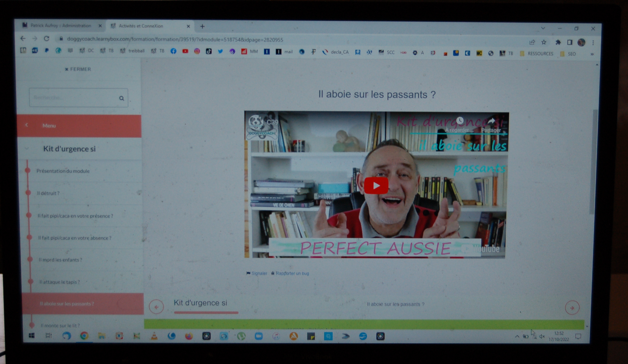Open the treibball bookmark

pyautogui.click(x=132, y=51)
